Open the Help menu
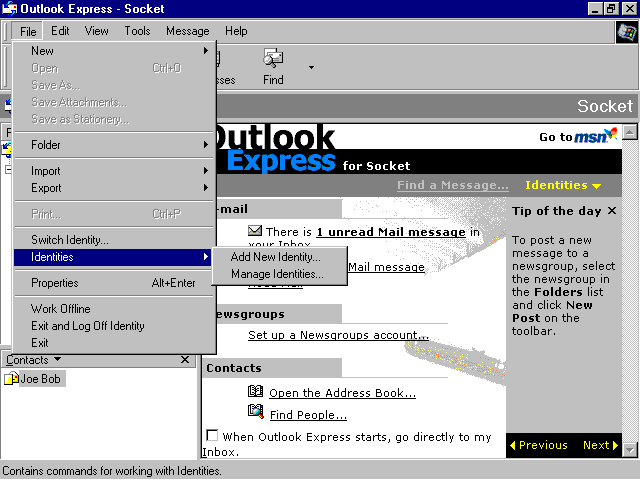 [x=236, y=31]
